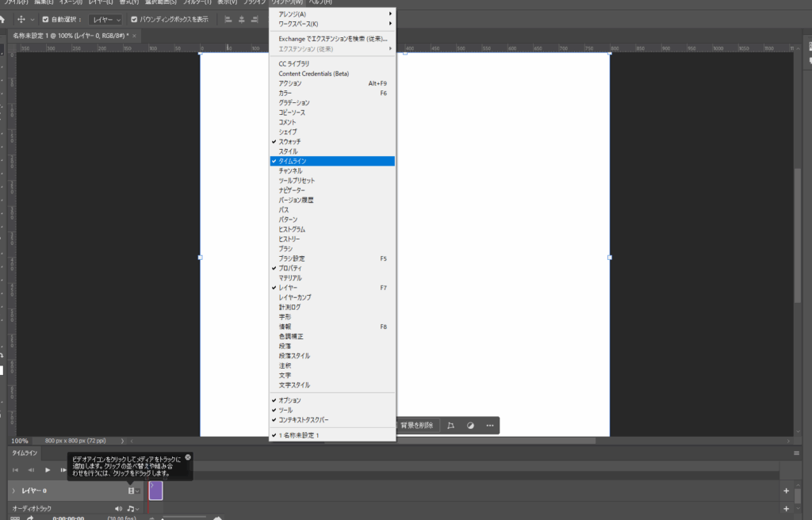This screenshot has width=812, height=520.
Task: Click the 背景を削除 button
Action: pyautogui.click(x=416, y=426)
